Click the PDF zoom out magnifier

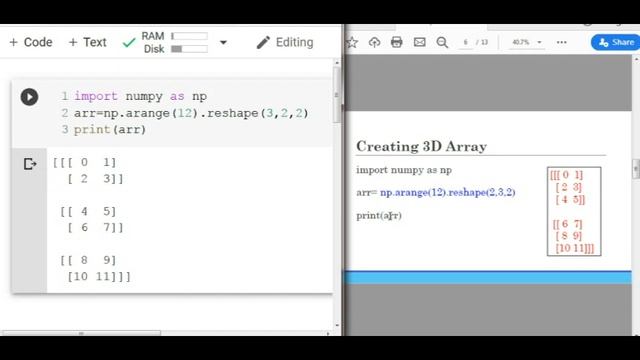442,42
